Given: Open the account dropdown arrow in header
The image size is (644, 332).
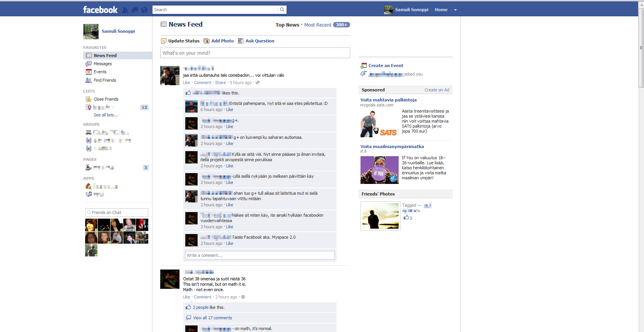Looking at the screenshot, I should (455, 10).
